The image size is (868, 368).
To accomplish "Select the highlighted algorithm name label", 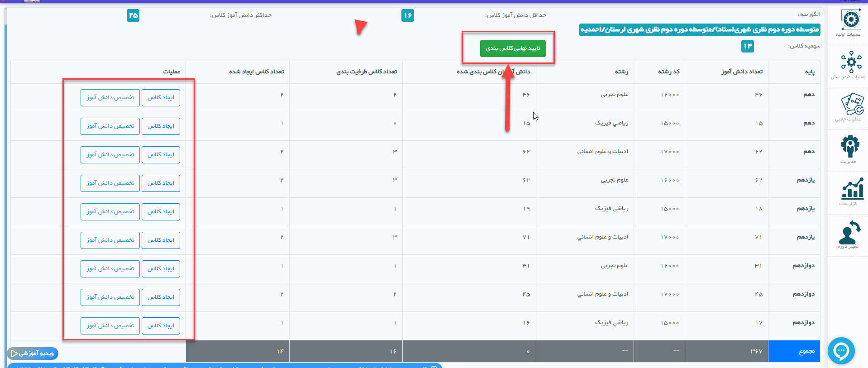I will click(699, 30).
